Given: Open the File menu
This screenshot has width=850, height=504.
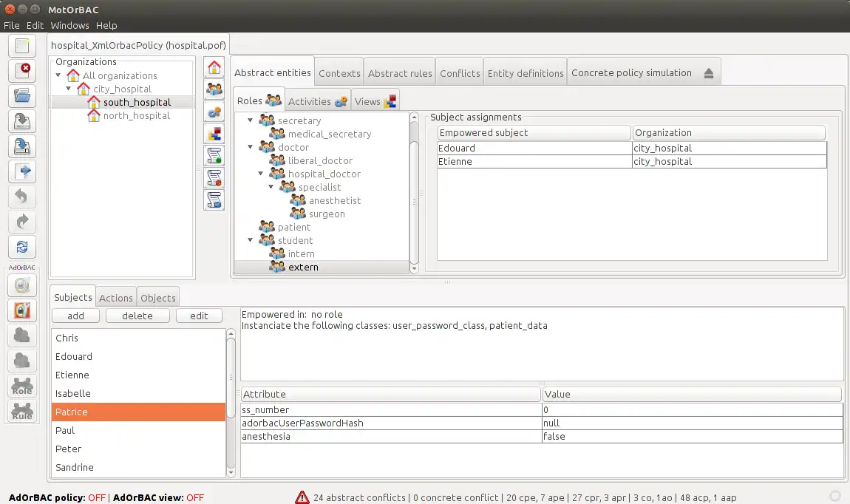Looking at the screenshot, I should pos(11,25).
